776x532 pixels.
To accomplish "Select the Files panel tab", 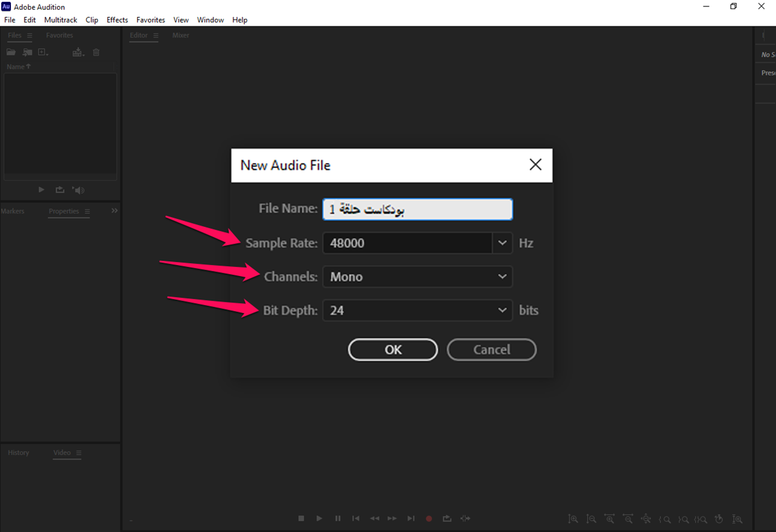I will [x=14, y=36].
